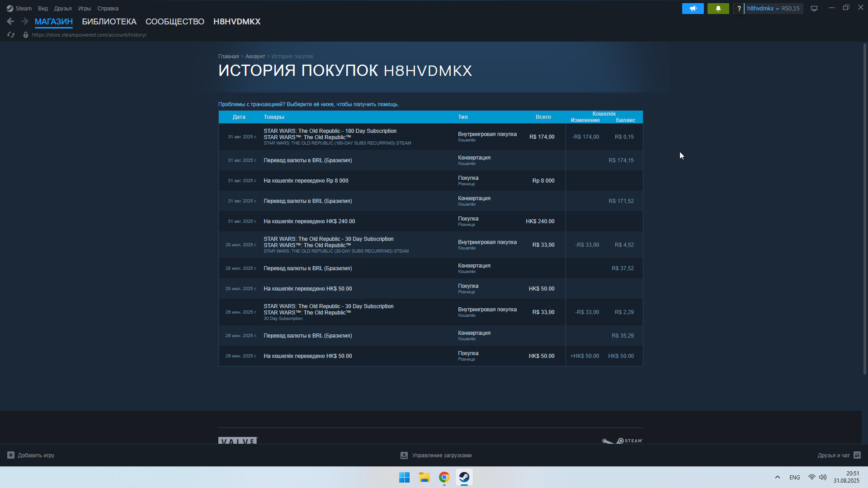Click the Изменение column header
868x488 pixels.
pyautogui.click(x=585, y=120)
